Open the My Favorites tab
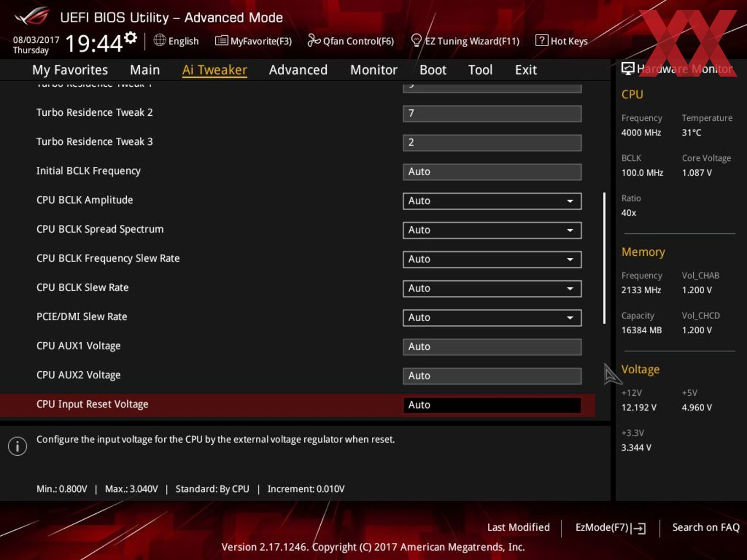This screenshot has width=747, height=560. coord(70,70)
